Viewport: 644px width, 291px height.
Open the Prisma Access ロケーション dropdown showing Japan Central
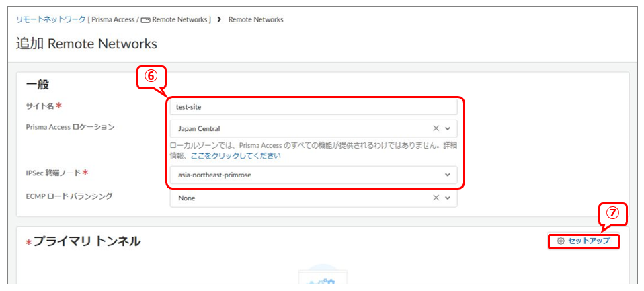coord(299,128)
